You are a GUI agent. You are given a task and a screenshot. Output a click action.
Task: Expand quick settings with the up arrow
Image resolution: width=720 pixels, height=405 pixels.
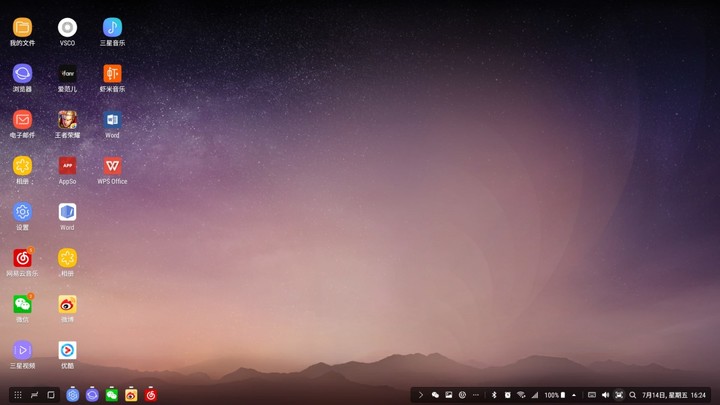574,395
